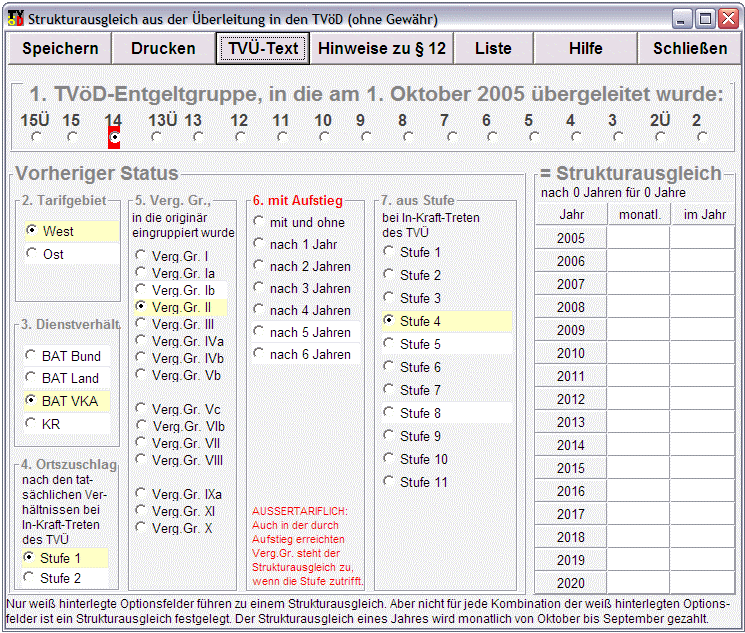
Task: Select Entgeltgruppe 13 radio button
Action: (198, 137)
